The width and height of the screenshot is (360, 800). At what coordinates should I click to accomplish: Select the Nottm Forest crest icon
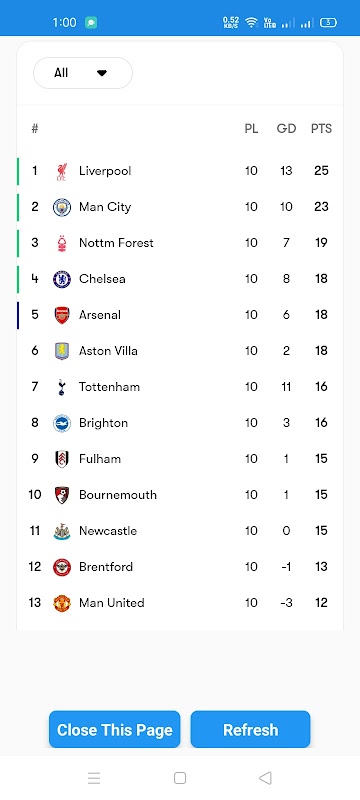pos(62,243)
